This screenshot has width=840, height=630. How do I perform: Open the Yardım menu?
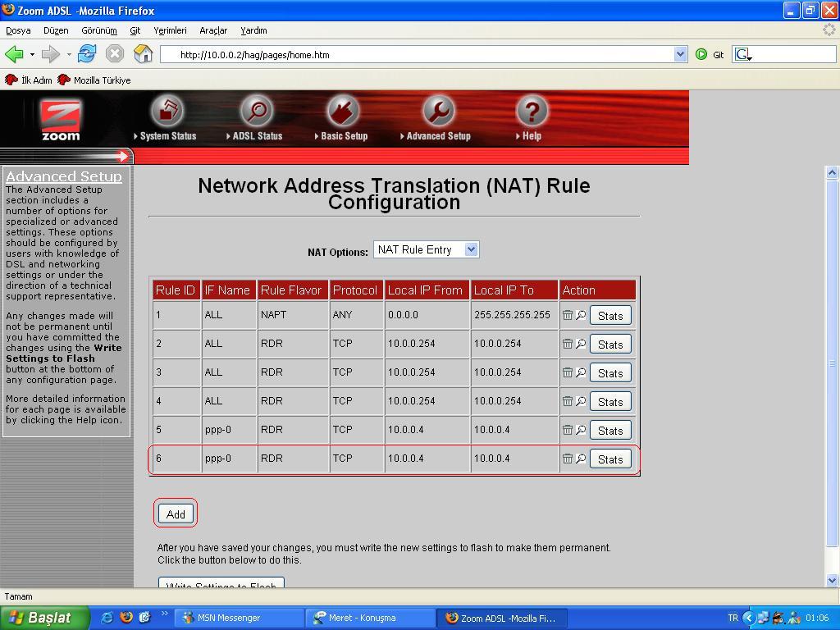pos(253,30)
